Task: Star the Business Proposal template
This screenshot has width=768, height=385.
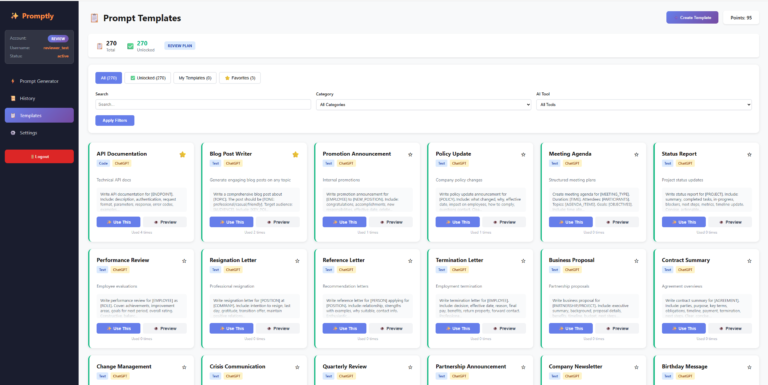Action: click(x=636, y=261)
